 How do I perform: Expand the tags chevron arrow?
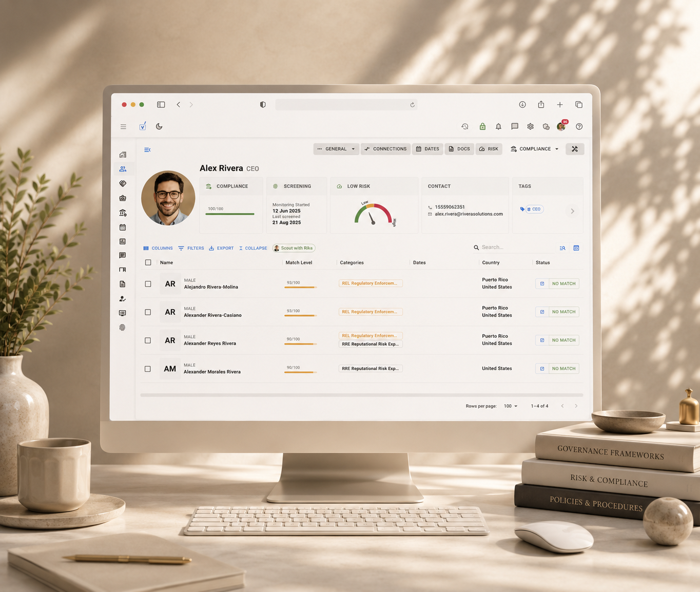(572, 211)
